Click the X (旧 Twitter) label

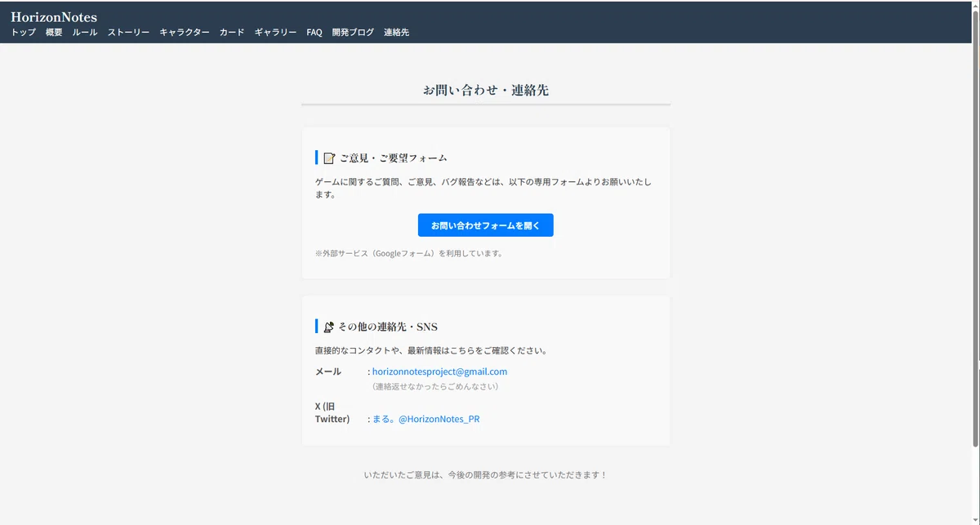(x=332, y=412)
